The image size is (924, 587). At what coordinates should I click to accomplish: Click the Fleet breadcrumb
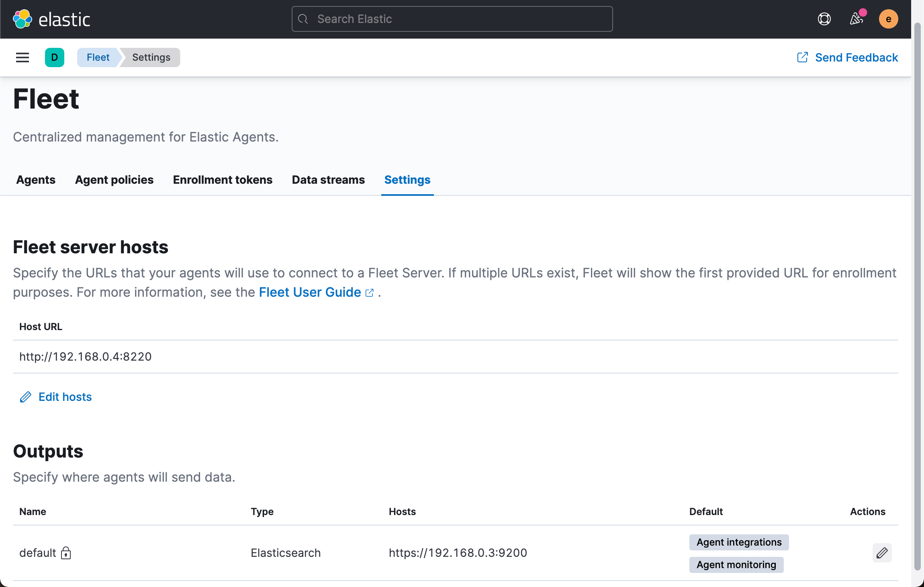[98, 57]
